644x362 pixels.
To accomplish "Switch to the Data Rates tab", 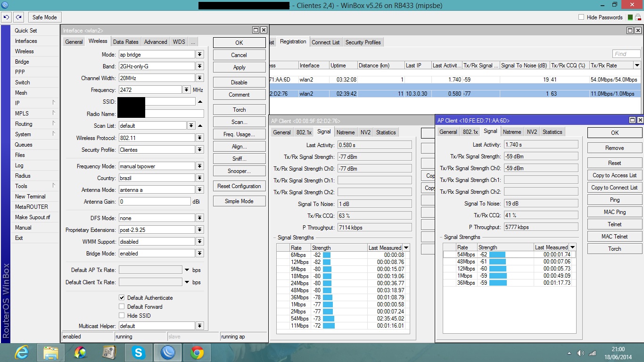I will click(126, 42).
